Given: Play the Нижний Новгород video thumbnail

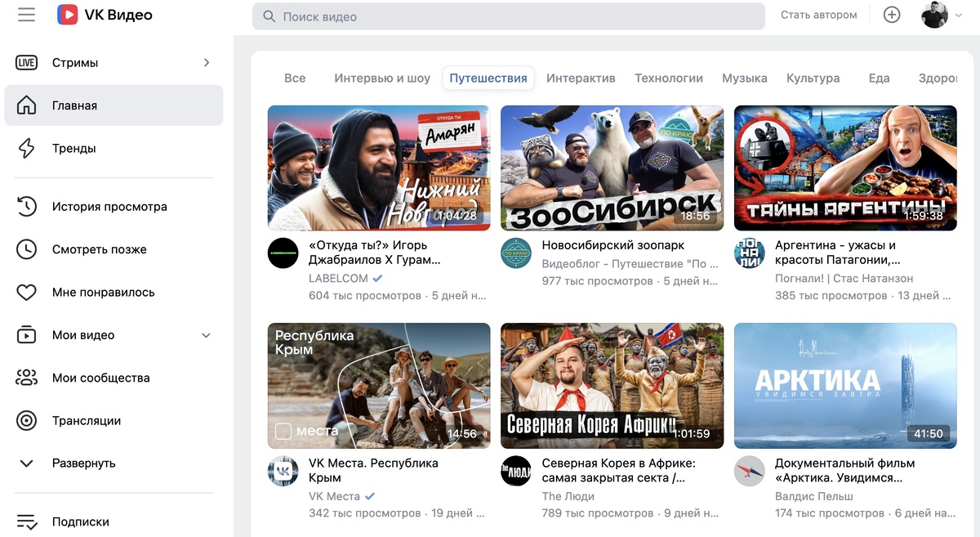Looking at the screenshot, I should (379, 168).
